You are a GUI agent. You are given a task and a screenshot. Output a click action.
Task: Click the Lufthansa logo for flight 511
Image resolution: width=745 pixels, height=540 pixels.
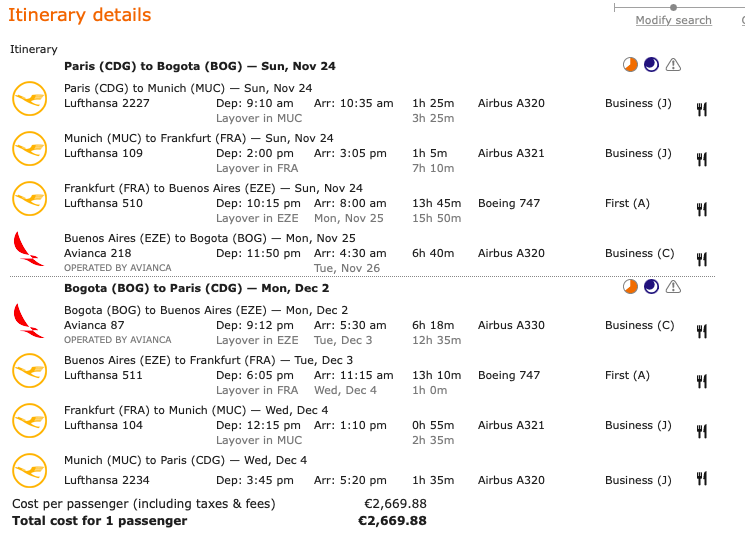30,370
